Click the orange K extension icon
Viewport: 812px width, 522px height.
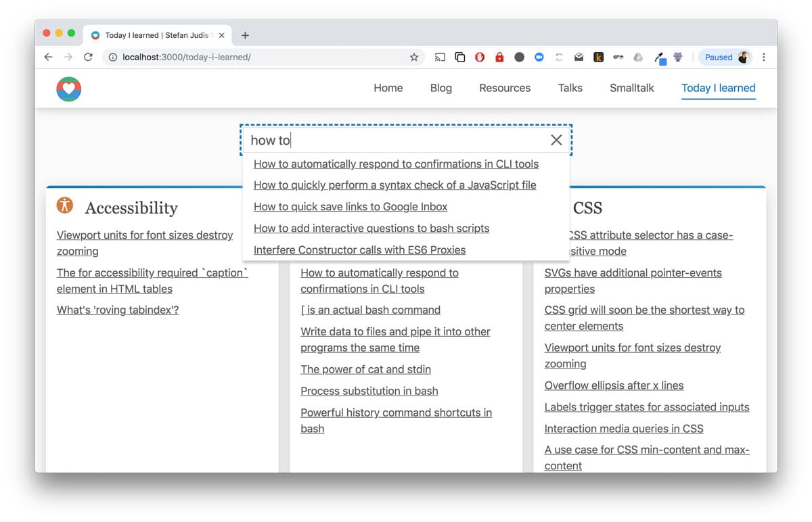[x=598, y=57]
